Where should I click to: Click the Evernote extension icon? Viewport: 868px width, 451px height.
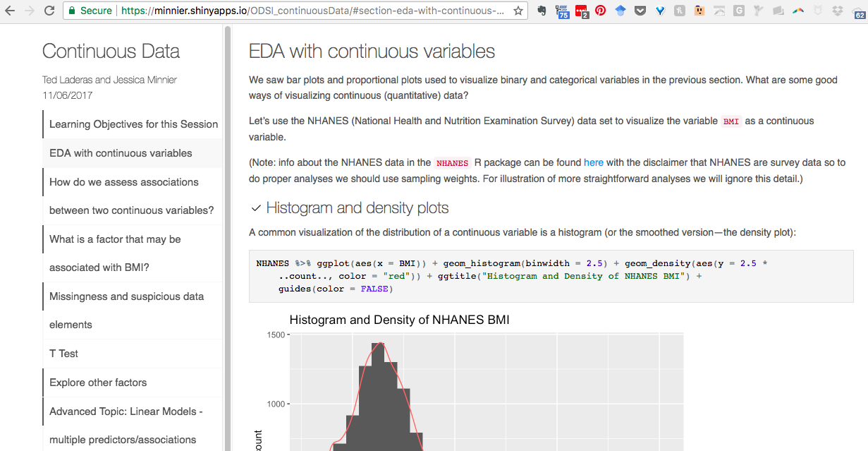click(x=542, y=11)
